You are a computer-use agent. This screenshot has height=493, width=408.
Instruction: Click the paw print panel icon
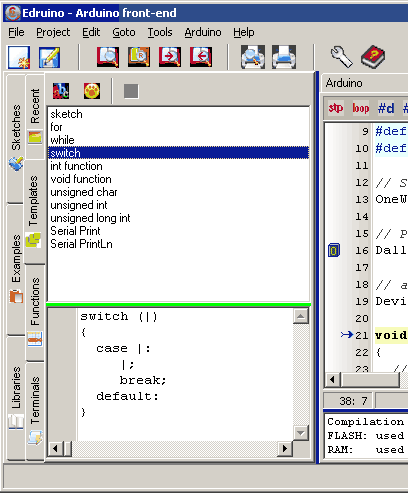point(92,91)
